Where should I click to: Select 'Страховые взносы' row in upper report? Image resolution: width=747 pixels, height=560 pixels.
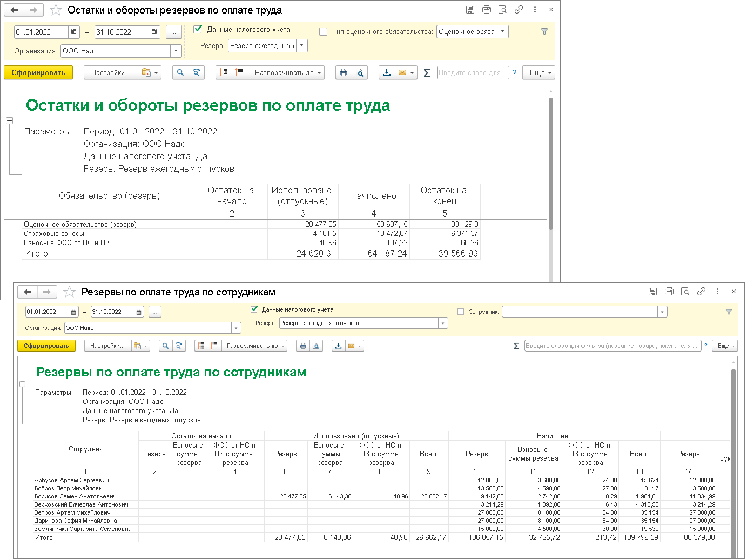251,233
